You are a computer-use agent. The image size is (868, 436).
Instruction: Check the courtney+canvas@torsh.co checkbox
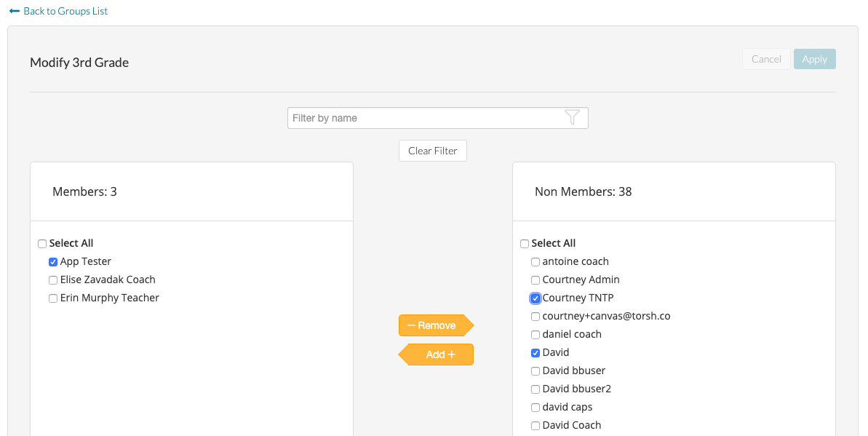click(535, 317)
